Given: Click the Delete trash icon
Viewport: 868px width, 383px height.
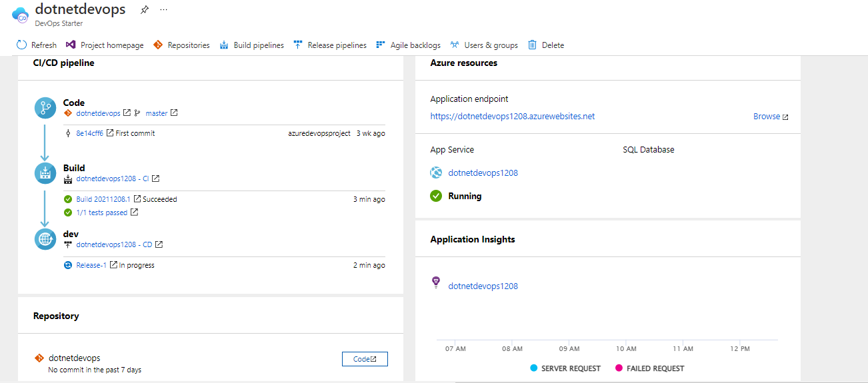Looking at the screenshot, I should [x=533, y=45].
